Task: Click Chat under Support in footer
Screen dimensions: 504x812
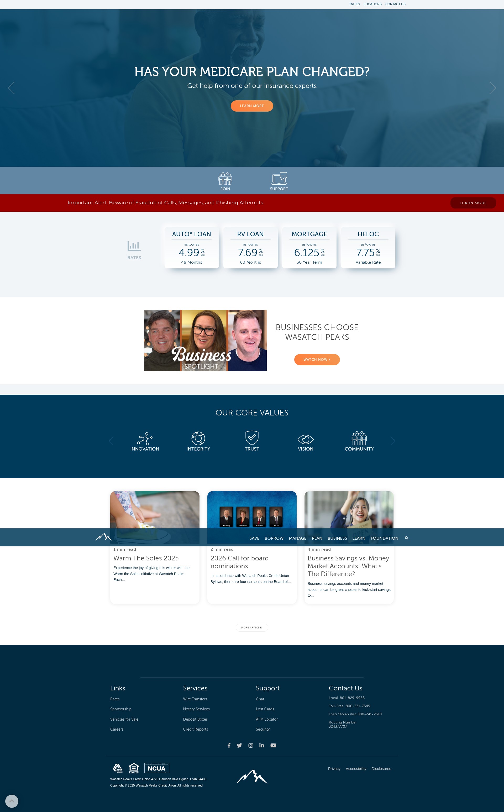Action: tap(260, 699)
